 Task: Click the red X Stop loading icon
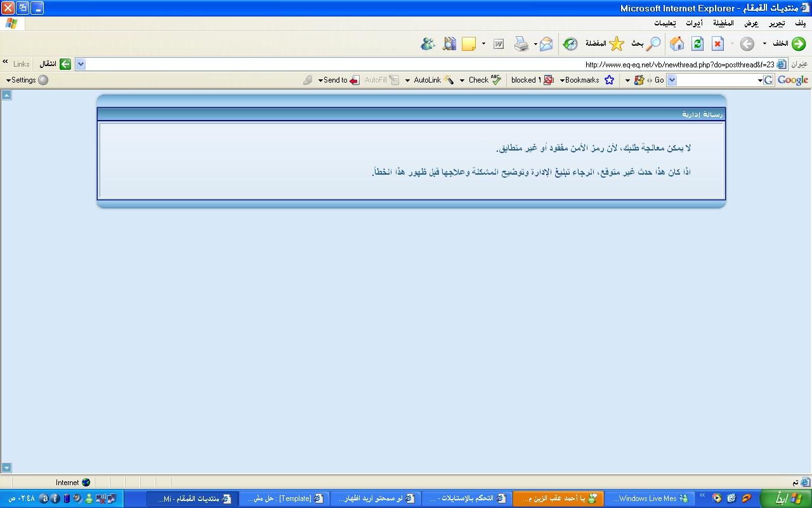point(717,44)
